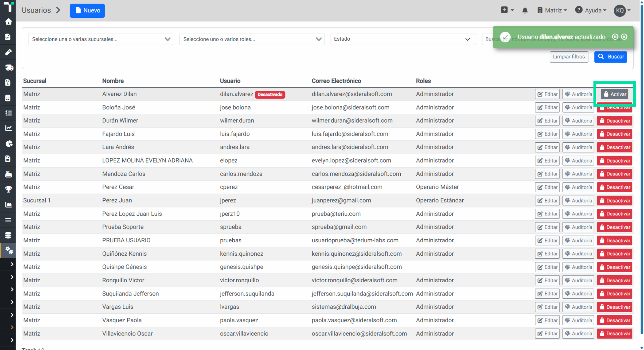The width and height of the screenshot is (644, 350).
Task: Open the plus quick-add icon in header
Action: (507, 10)
